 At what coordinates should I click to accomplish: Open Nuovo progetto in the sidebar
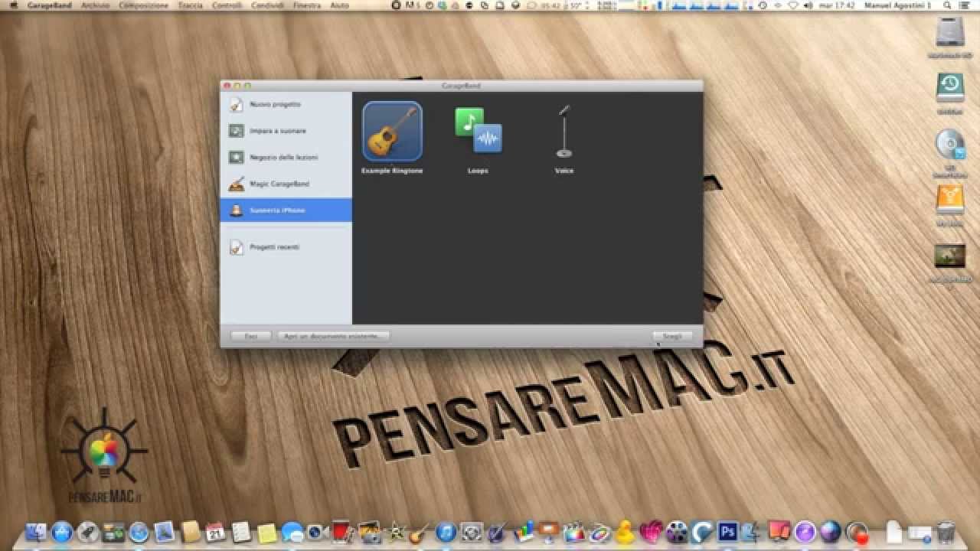[286, 105]
